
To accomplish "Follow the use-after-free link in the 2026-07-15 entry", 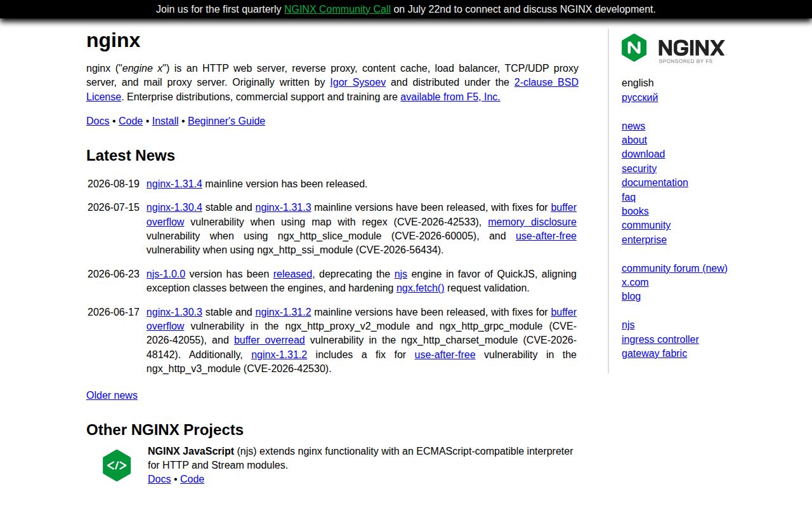I will point(546,236).
